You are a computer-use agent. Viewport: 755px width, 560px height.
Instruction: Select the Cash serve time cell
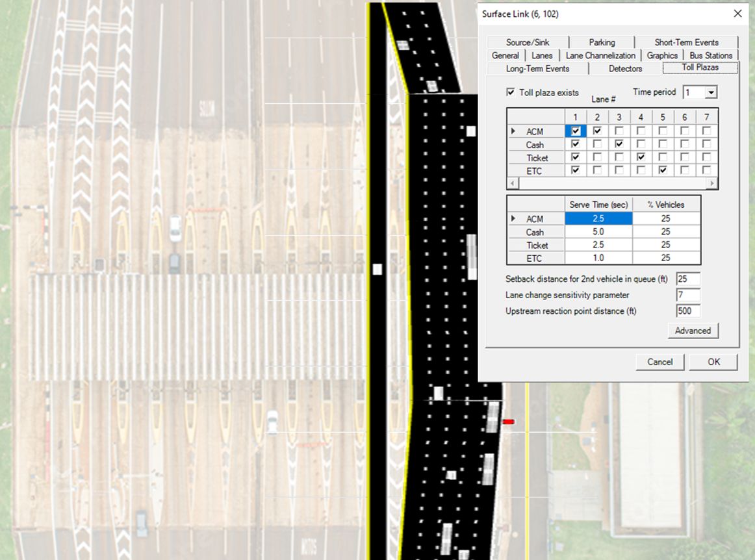coord(598,232)
